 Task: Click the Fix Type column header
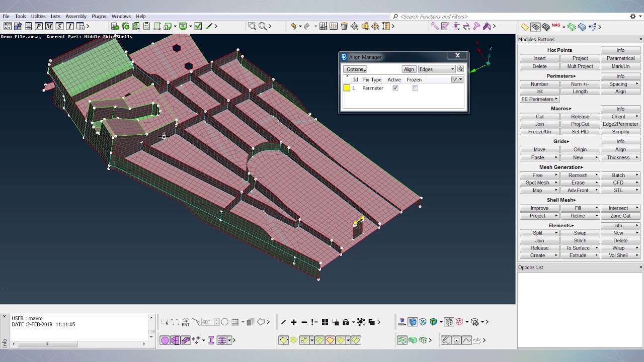372,79
